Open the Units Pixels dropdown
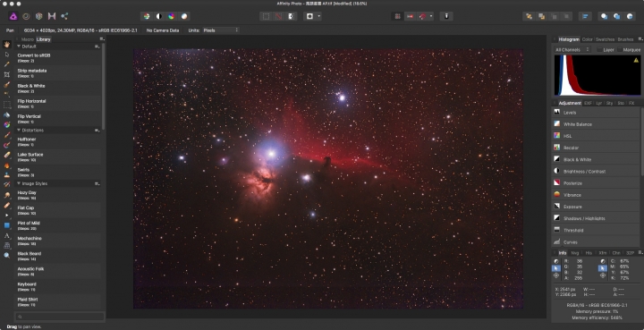The image size is (644, 330). (x=220, y=30)
